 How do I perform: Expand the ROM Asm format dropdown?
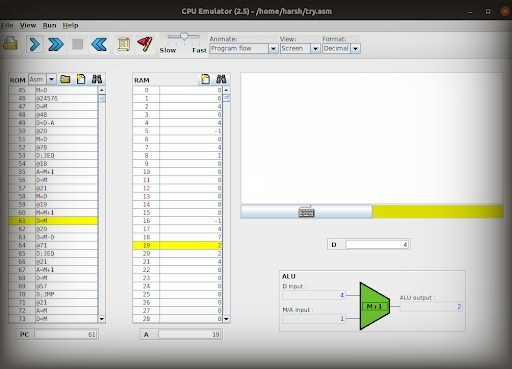(51, 80)
